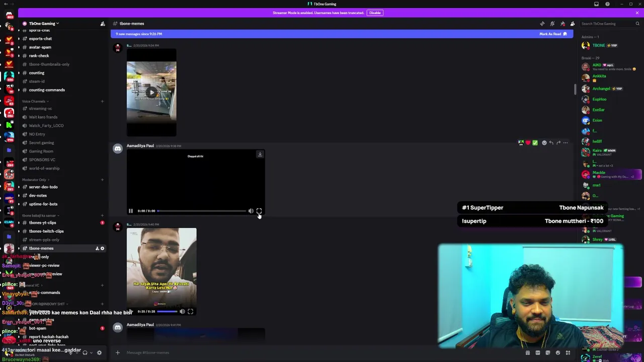Image resolution: width=644 pixels, height=362 pixels.
Task: Open Add Reaction emoji picker on message
Action: (x=544, y=143)
